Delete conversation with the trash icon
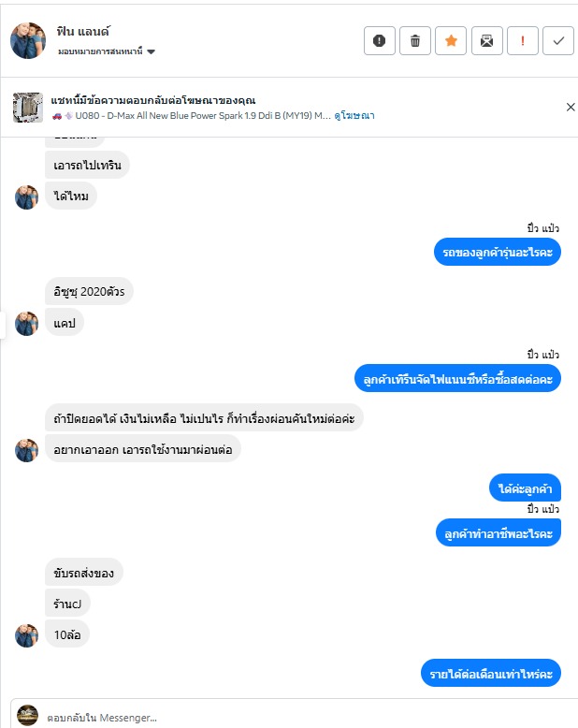The image size is (578, 728). (x=414, y=40)
